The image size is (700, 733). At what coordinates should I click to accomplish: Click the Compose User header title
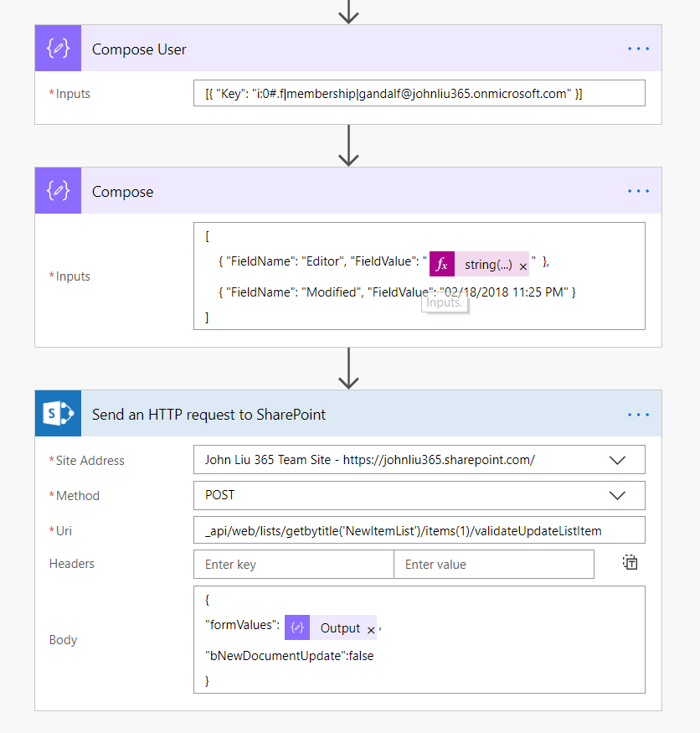click(x=139, y=49)
